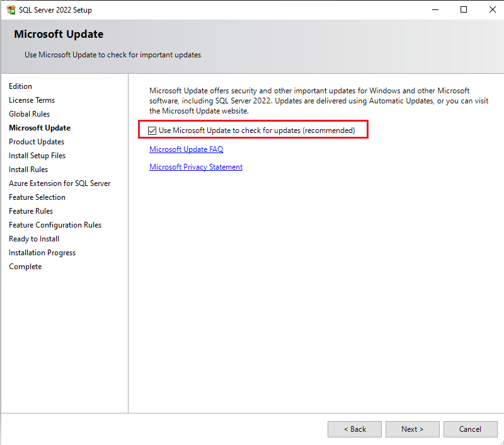This screenshot has width=504, height=445.
Task: Uncheck Use Microsoft Update checkbox
Action: 152,130
